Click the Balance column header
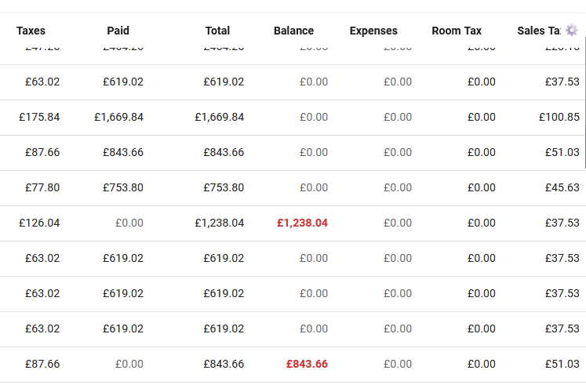This screenshot has height=392, width=586. pos(293,31)
